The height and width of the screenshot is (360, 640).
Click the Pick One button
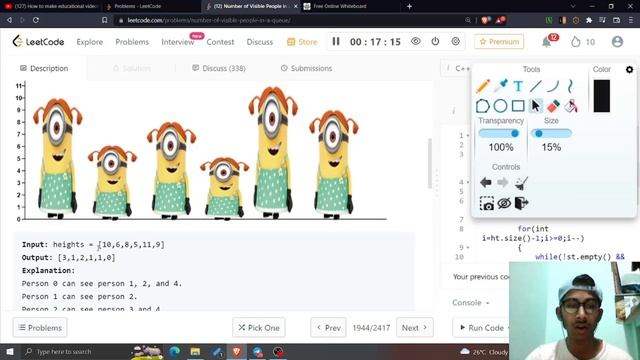click(x=259, y=328)
